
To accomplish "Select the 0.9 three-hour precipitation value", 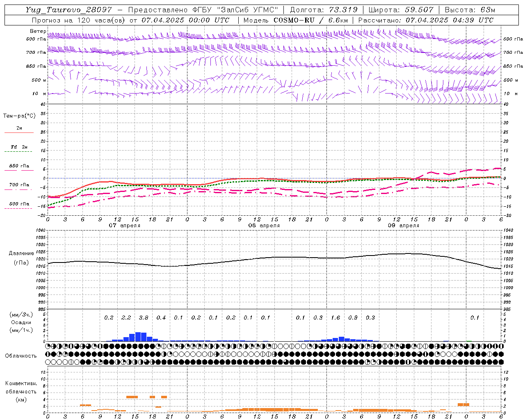I will click(x=353, y=318).
